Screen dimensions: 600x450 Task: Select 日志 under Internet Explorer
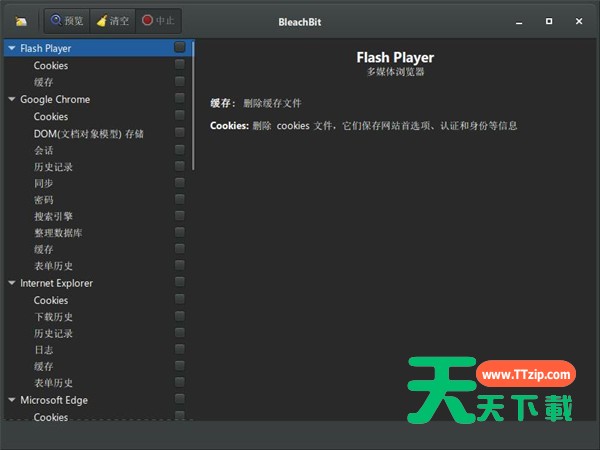pyautogui.click(x=43, y=350)
